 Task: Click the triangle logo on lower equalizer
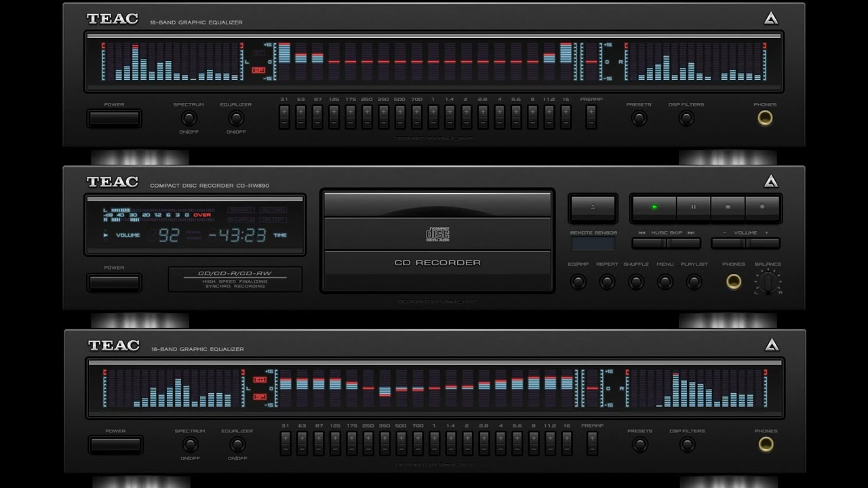[x=772, y=345]
